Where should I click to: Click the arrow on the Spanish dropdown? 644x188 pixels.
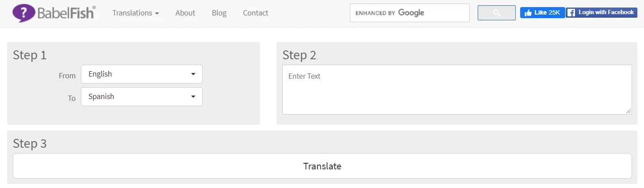tap(193, 97)
